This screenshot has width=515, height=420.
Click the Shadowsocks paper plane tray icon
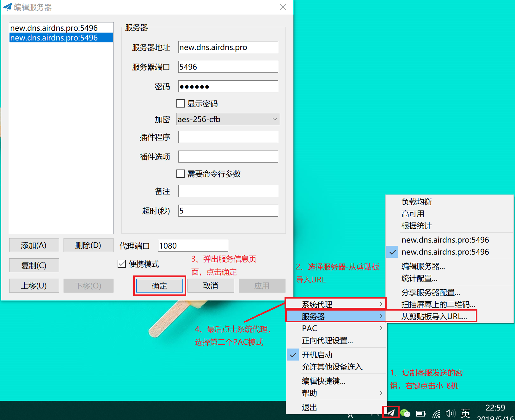[391, 412]
